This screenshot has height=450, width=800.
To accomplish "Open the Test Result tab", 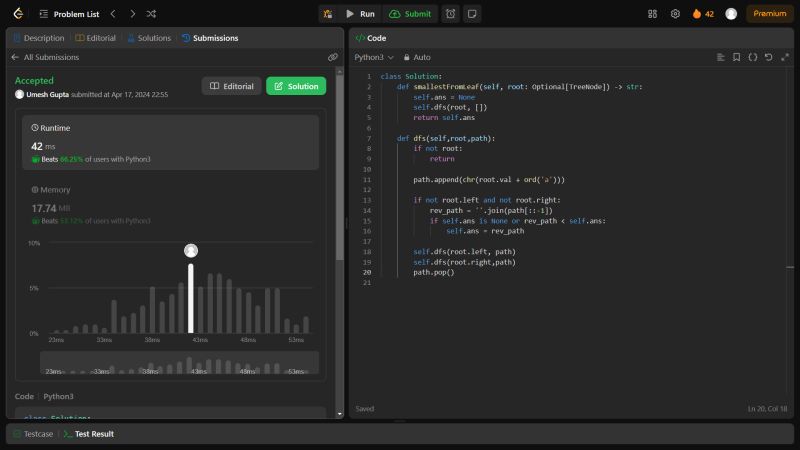I will point(89,434).
